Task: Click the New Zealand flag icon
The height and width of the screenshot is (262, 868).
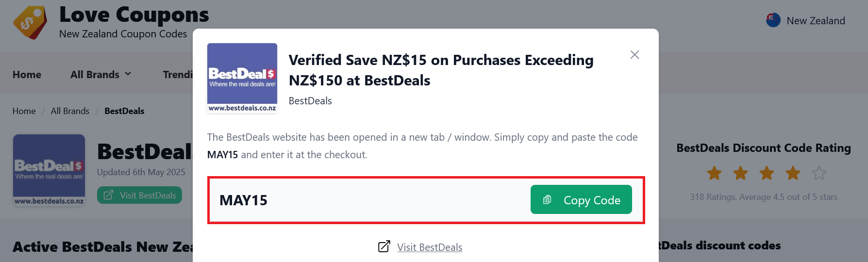Action: (x=773, y=20)
